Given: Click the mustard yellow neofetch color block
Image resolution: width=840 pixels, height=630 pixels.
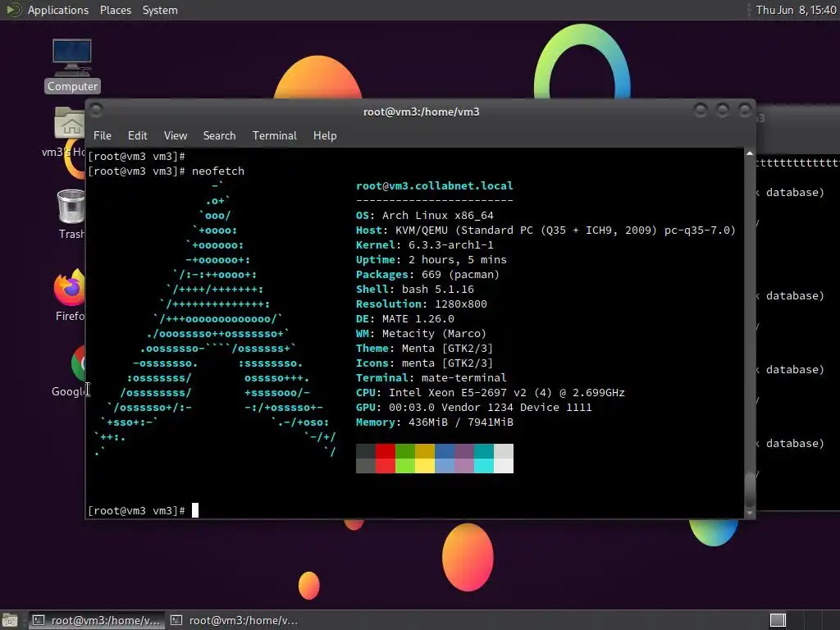Looking at the screenshot, I should click(425, 451).
